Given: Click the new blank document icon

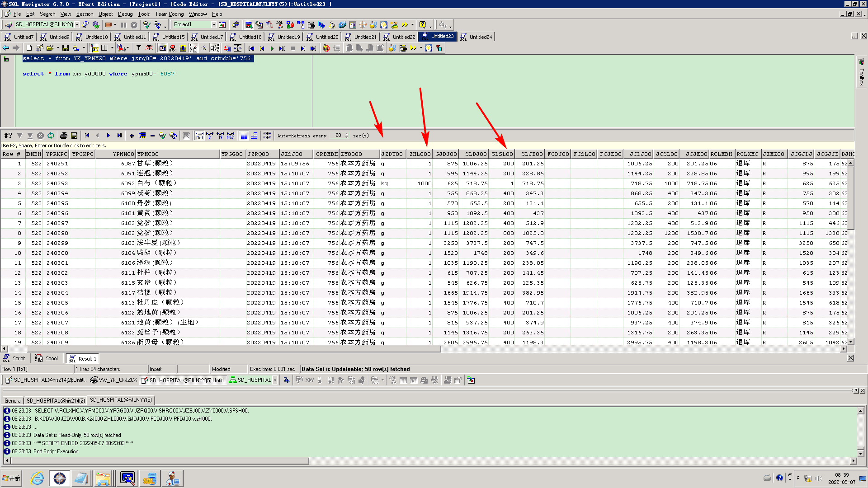Looking at the screenshot, I should pyautogui.click(x=29, y=48).
